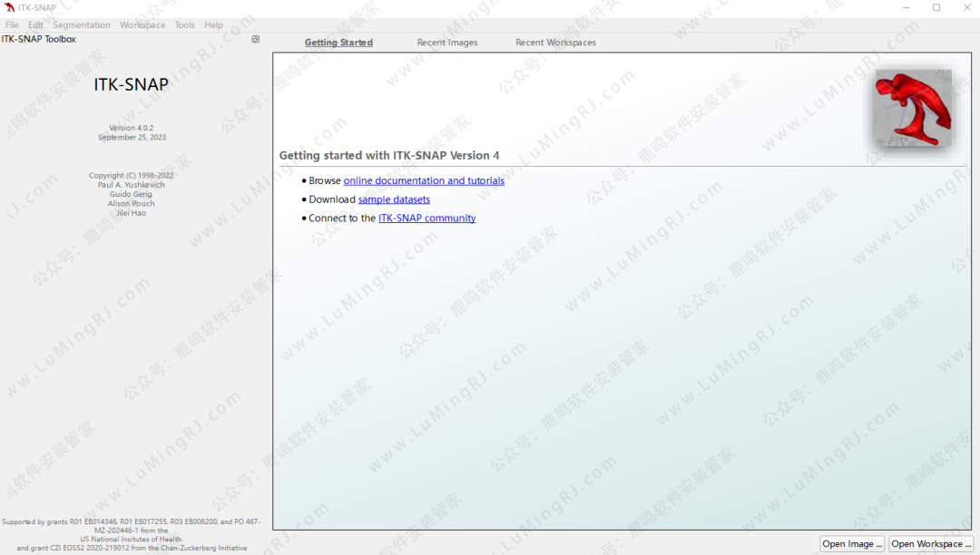Visit the ITK-SNAP community link
Image resolution: width=980 pixels, height=555 pixels.
(x=426, y=219)
